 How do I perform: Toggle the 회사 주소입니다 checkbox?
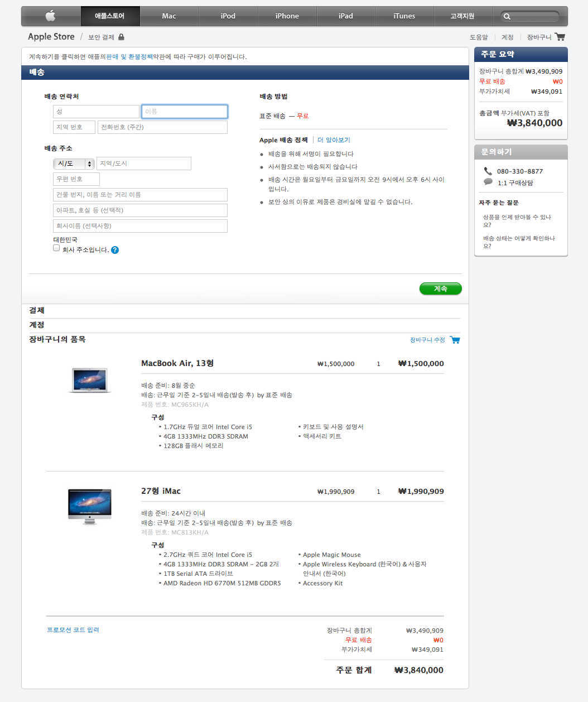point(56,248)
